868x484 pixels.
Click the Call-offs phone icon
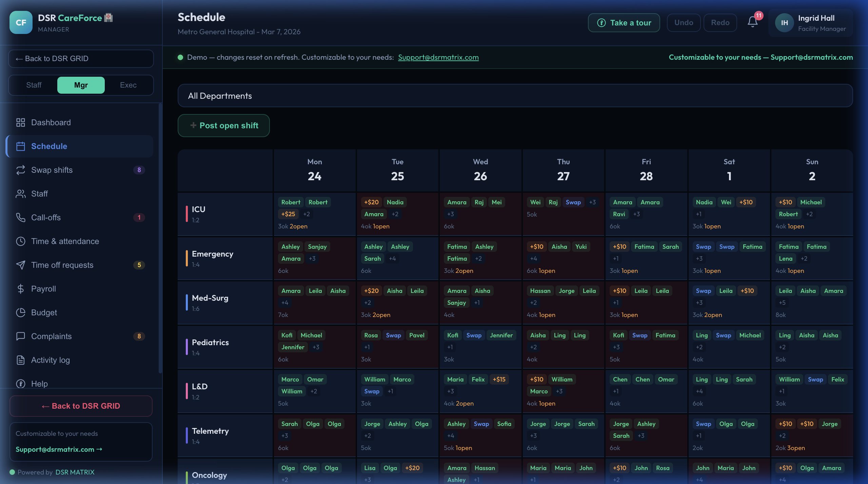(21, 218)
